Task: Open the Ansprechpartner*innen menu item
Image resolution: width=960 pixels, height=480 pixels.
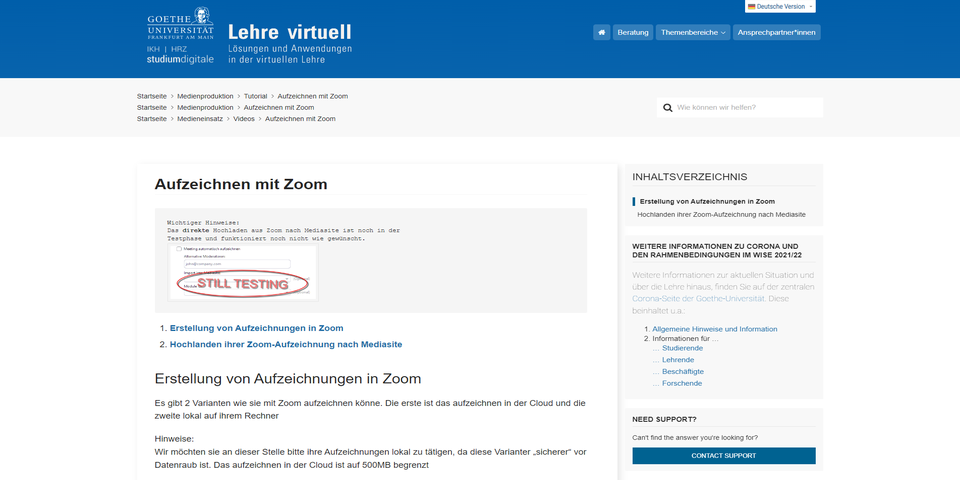Action: (x=776, y=32)
